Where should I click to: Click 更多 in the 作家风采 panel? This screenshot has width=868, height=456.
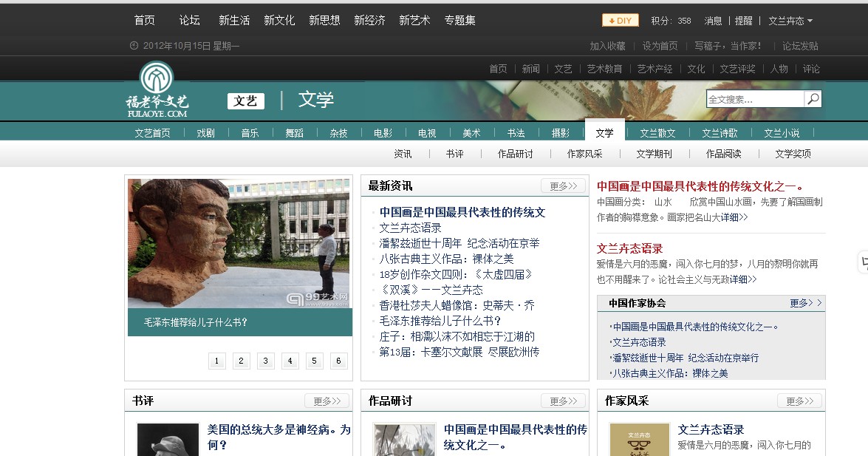[x=799, y=401]
